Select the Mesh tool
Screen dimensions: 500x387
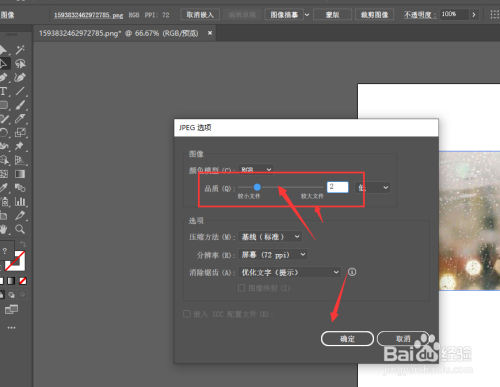(x=4, y=174)
